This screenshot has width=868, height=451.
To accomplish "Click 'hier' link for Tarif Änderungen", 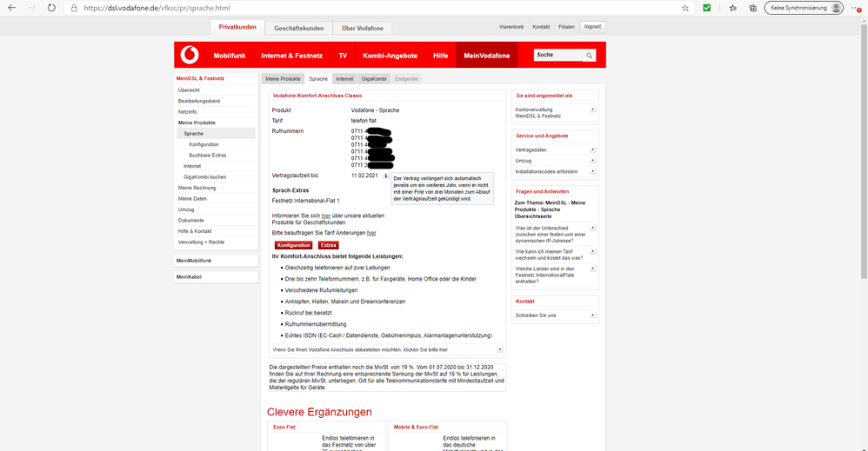I will point(371,233).
